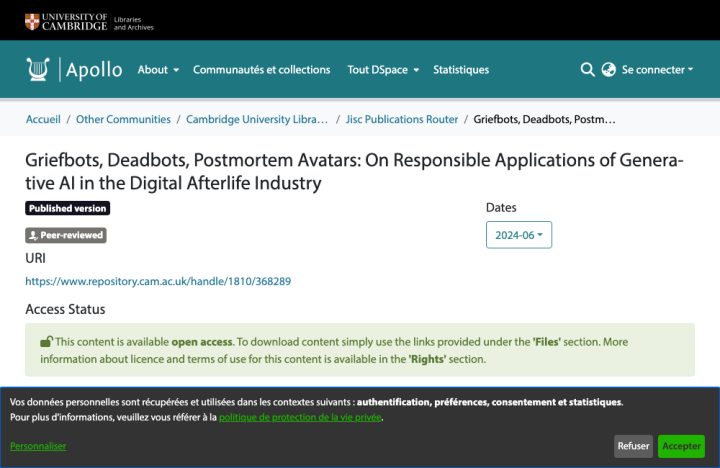The image size is (720, 468).
Task: Click the open access padlock icon
Action: point(46,342)
